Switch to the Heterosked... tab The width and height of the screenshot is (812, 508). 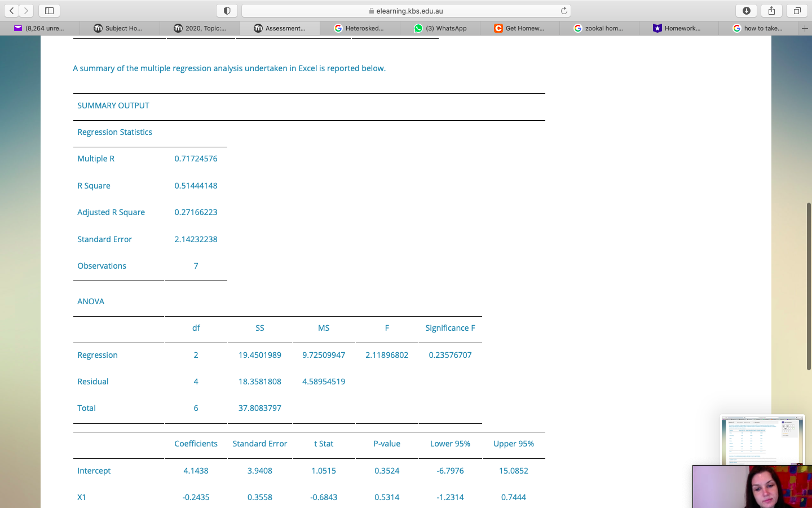point(360,28)
